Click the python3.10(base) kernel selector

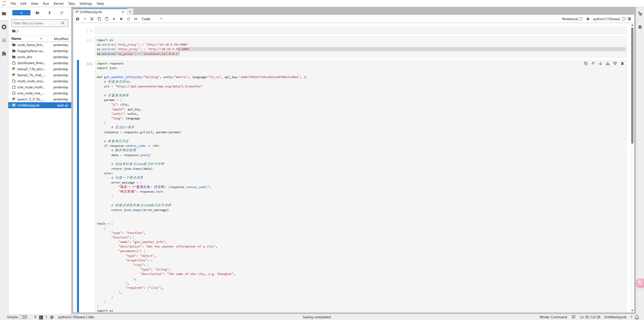point(606,19)
